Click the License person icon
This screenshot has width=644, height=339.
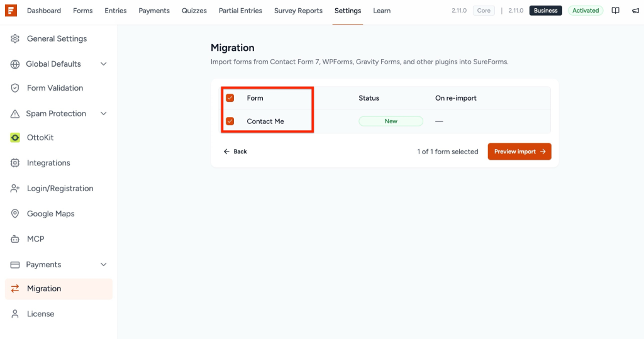[15, 314]
